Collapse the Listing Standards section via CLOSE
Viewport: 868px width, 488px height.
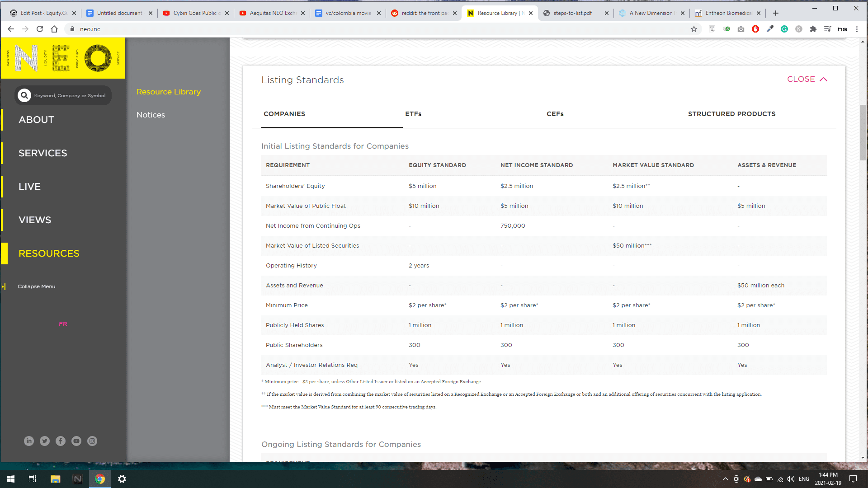point(807,79)
